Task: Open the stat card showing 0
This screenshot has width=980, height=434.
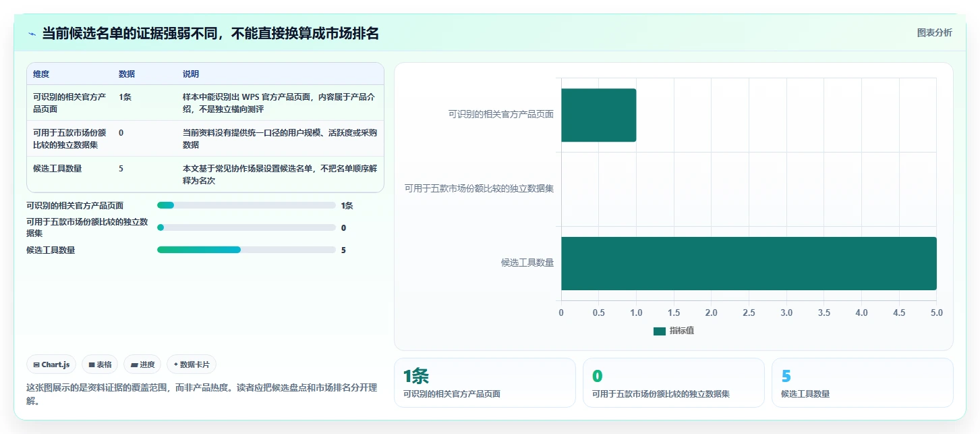Action: pos(673,383)
